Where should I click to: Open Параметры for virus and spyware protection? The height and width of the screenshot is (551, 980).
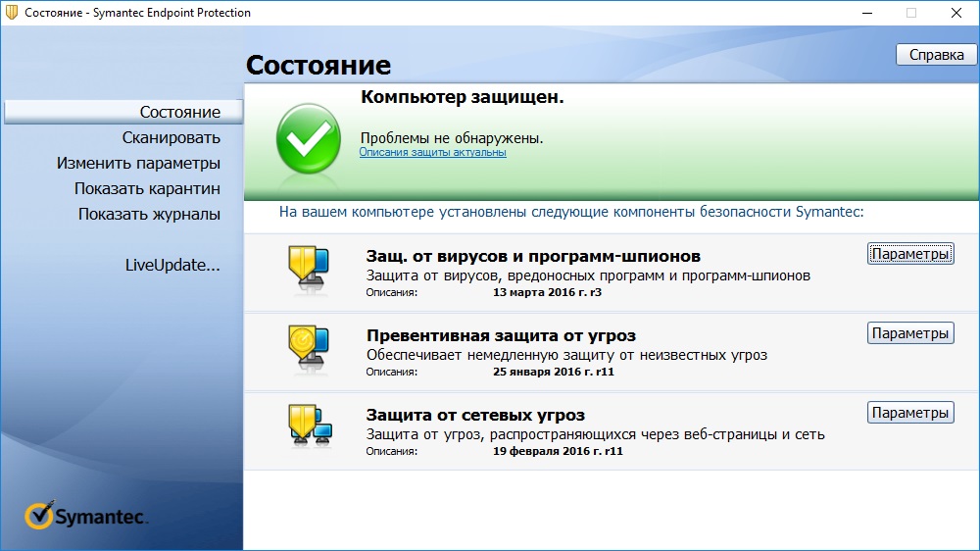(910, 254)
